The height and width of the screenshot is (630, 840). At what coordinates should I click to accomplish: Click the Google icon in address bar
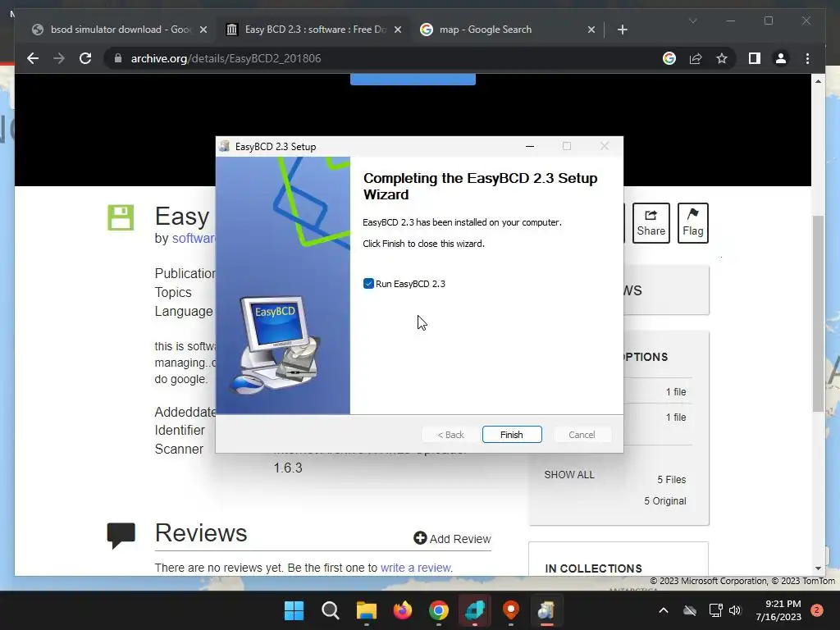click(x=669, y=58)
